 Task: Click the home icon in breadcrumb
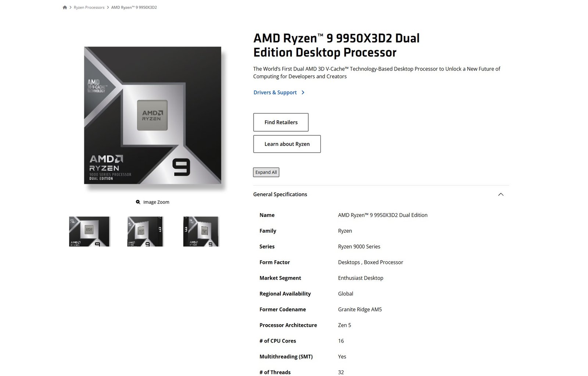click(x=65, y=7)
